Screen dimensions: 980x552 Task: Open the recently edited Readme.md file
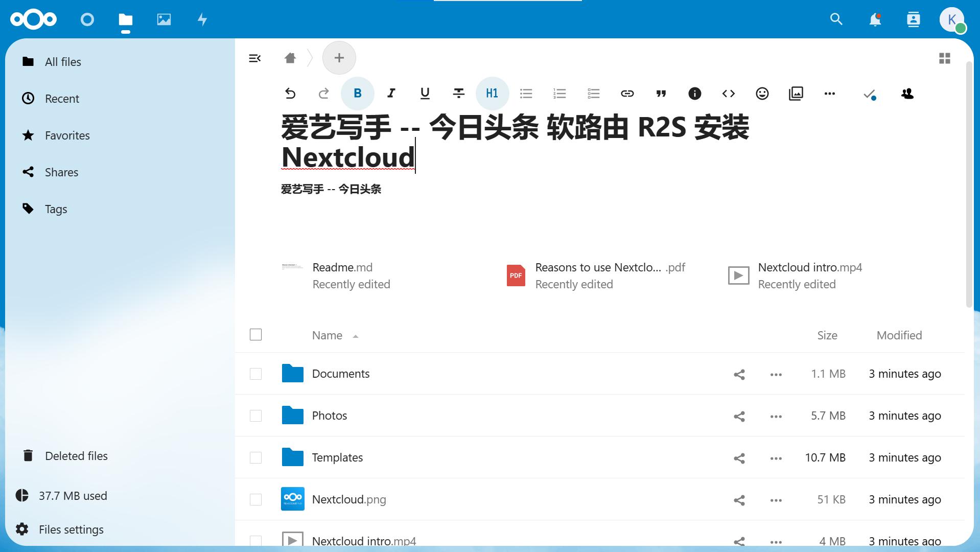[x=342, y=267]
